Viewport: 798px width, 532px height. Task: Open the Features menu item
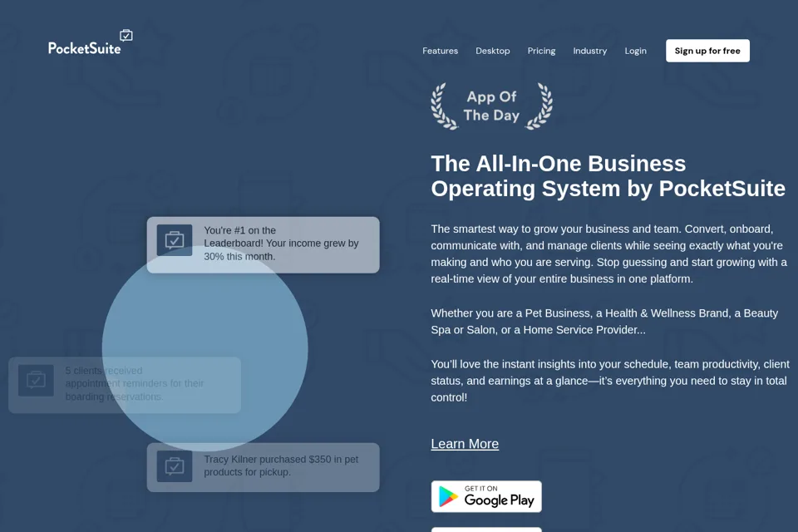[x=440, y=51]
